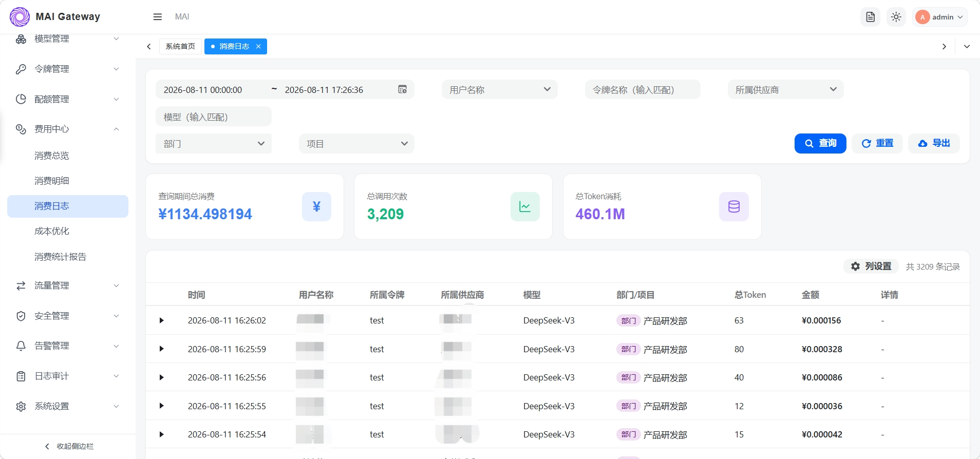
Task: Open 消费明细 in sidebar
Action: (68, 181)
